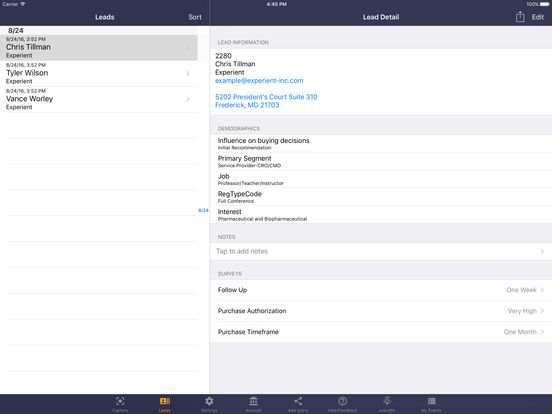Jump to 8/24 in the section index
Viewport: 552px width, 414px height.
tap(203, 211)
